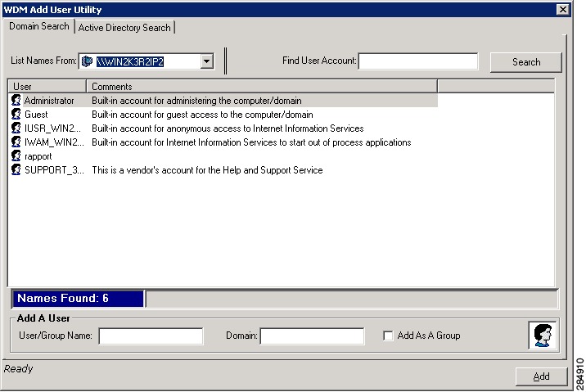Click the IWAM_WIN2... user icon

pyautogui.click(x=16, y=142)
